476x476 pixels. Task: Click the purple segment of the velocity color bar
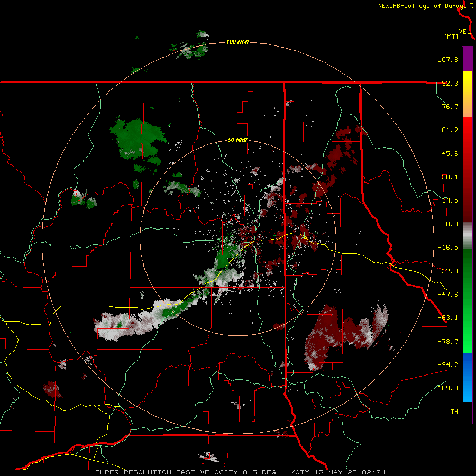(467, 59)
